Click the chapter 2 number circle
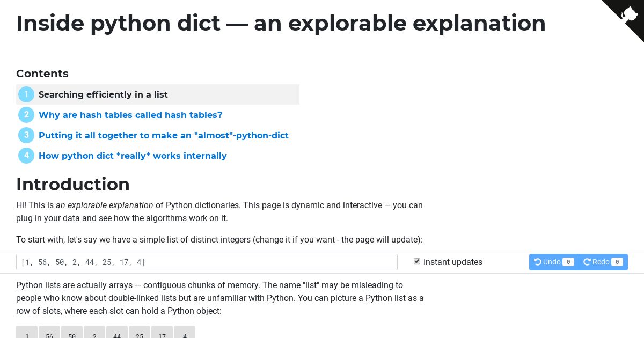 tap(26, 115)
